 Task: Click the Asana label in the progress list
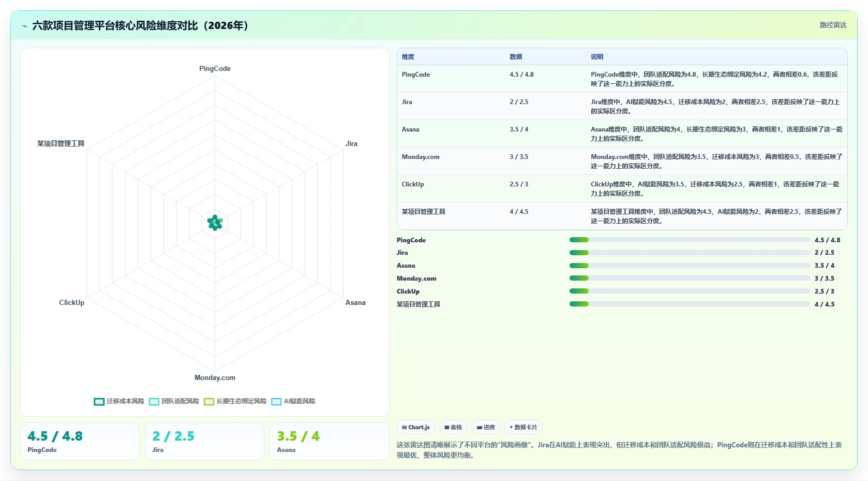click(406, 266)
